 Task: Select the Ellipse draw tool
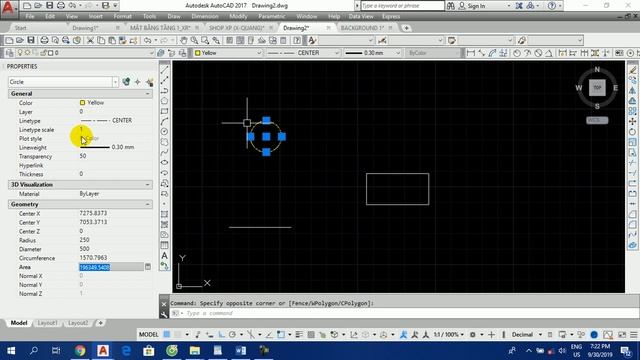[164, 162]
